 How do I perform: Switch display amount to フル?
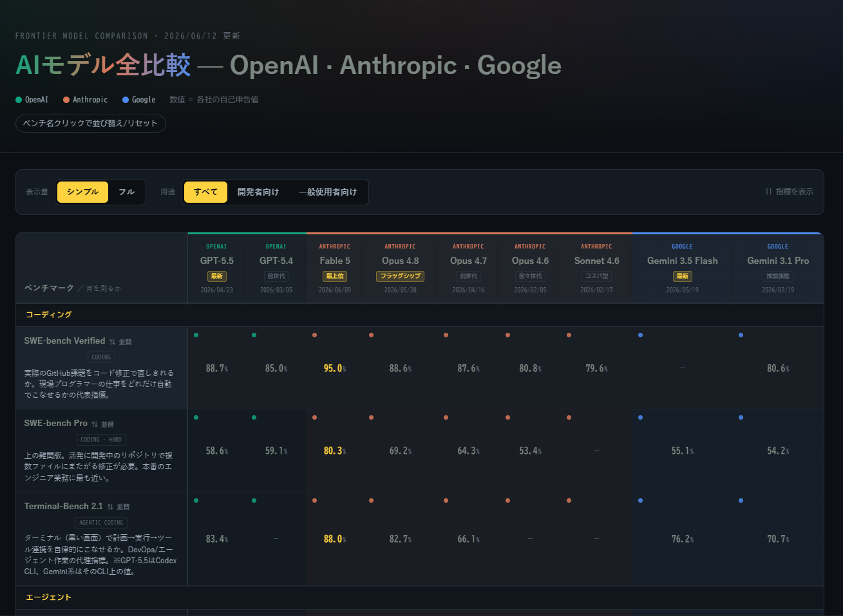tap(126, 192)
